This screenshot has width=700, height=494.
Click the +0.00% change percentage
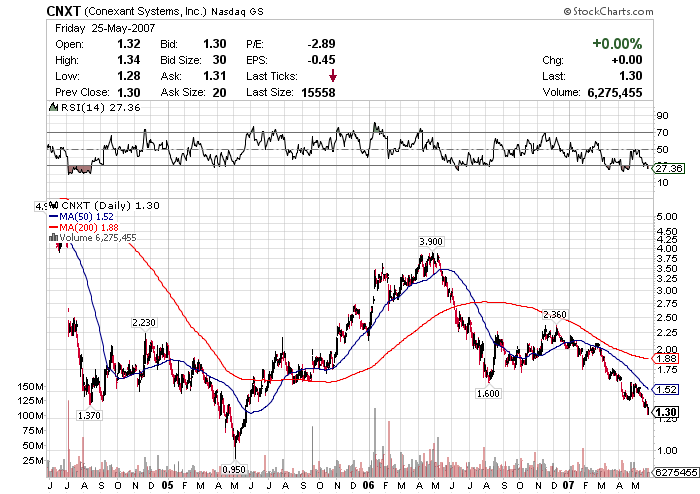617,44
